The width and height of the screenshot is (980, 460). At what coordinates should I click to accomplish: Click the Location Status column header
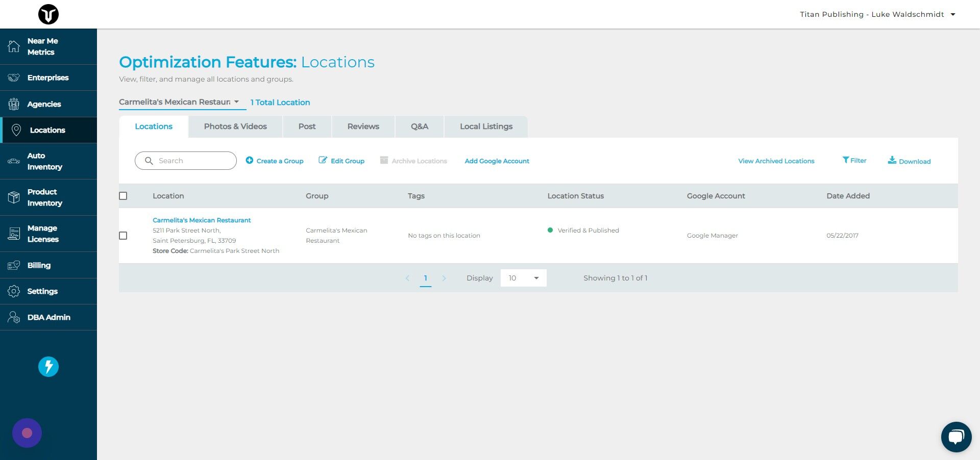pos(575,196)
